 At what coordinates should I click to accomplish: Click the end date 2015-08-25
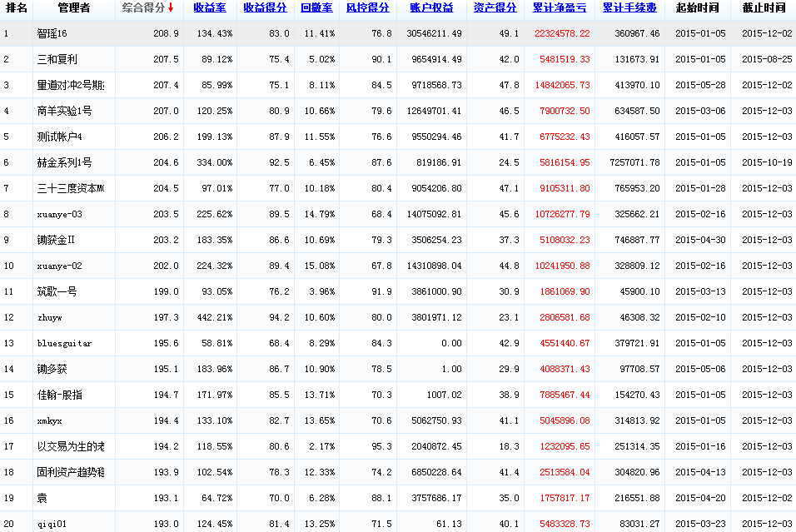(767, 59)
